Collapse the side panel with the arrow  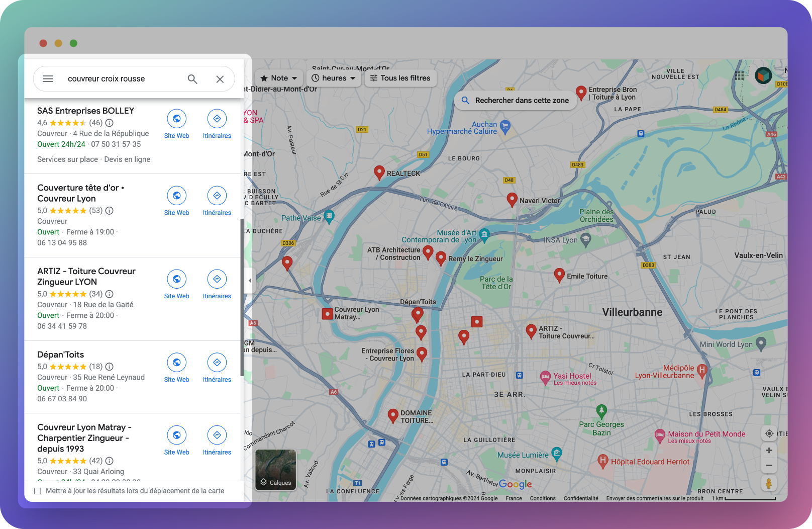(x=250, y=281)
